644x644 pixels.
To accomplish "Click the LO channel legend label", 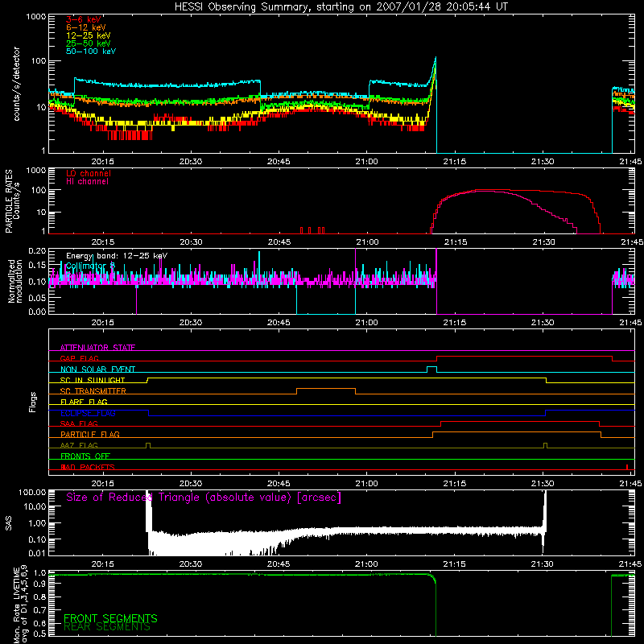I will 89,173.
